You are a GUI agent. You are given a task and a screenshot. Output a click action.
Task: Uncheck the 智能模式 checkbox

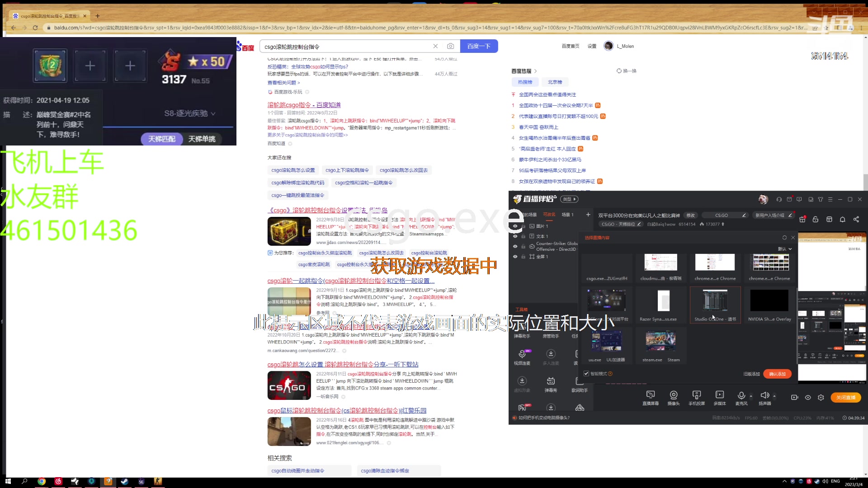pos(586,374)
